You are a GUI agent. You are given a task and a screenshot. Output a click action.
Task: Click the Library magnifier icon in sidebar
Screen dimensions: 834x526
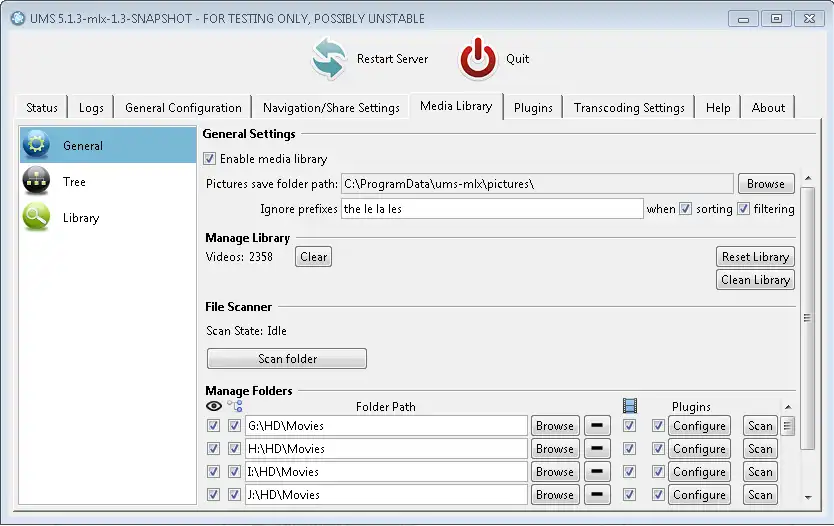[x=36, y=217]
